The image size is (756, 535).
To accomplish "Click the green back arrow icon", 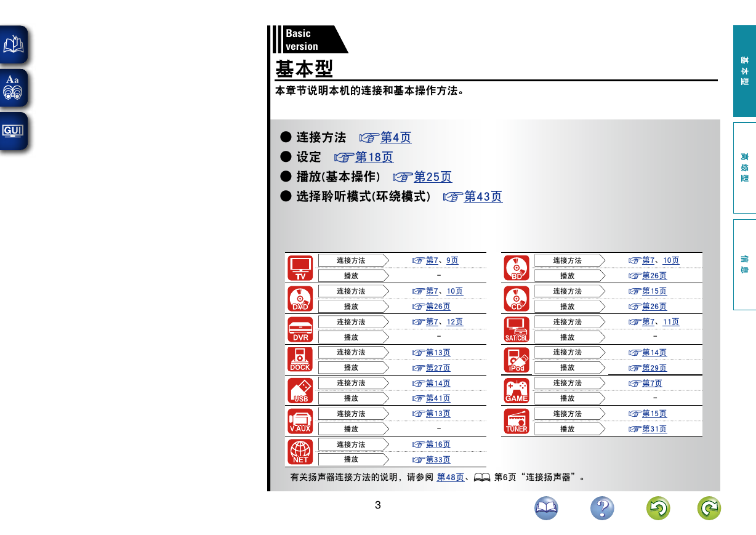I will [x=658, y=508].
